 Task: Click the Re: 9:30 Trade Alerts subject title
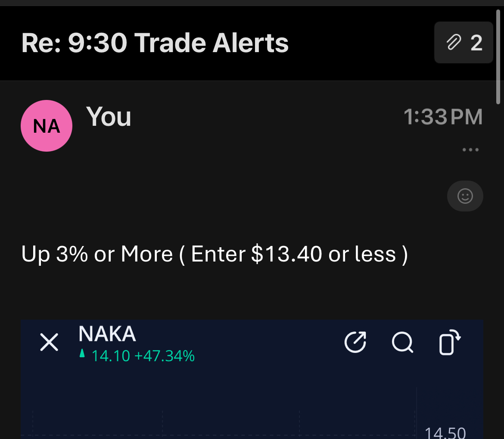pos(155,43)
